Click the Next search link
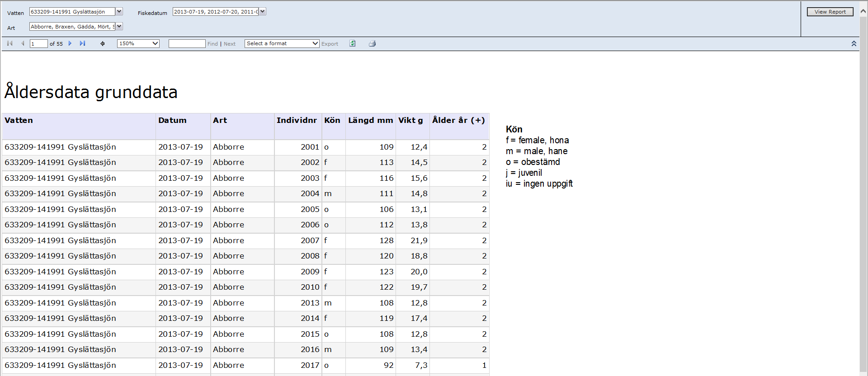868x376 pixels. [x=230, y=44]
